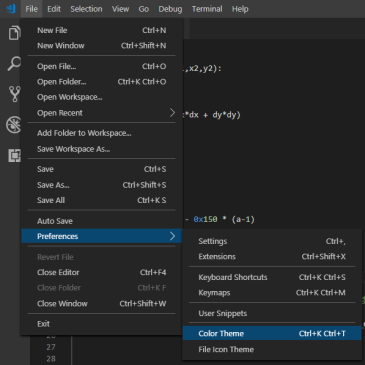Open the Debug menu
The image size is (365, 365).
coord(170,9)
